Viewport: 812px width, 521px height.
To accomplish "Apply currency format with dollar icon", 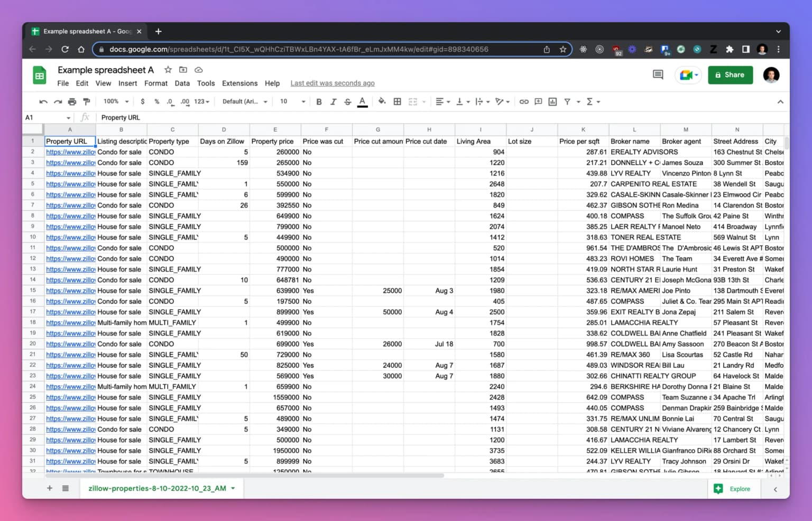I will pos(142,101).
